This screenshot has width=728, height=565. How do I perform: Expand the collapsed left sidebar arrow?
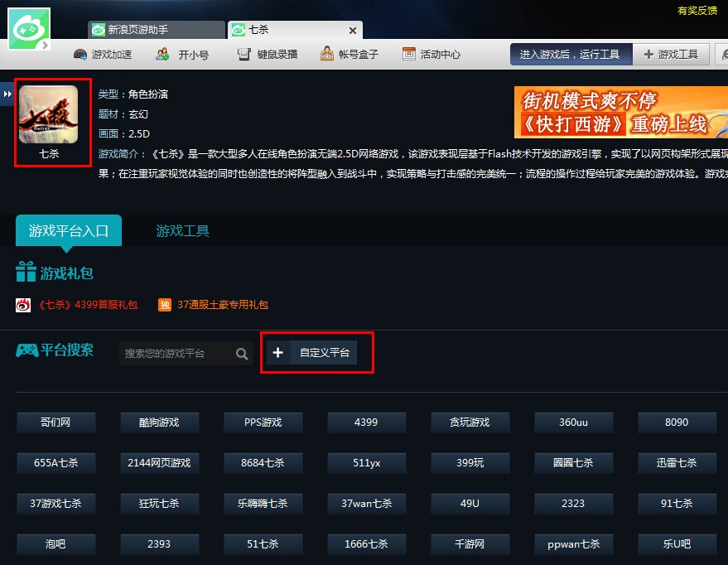7,93
